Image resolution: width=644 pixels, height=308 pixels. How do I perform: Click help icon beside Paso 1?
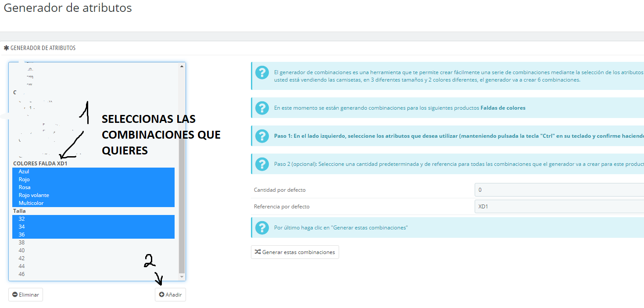pos(262,136)
